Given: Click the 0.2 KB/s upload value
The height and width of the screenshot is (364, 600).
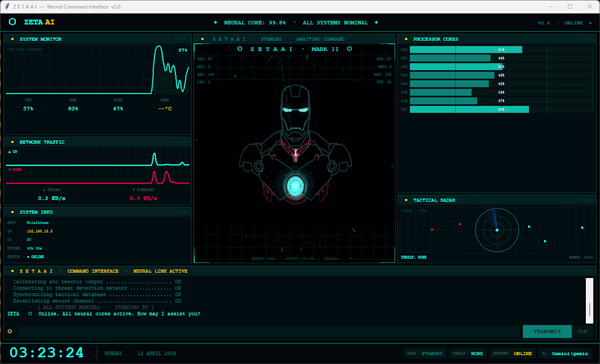Looking at the screenshot, I should click(x=52, y=198).
